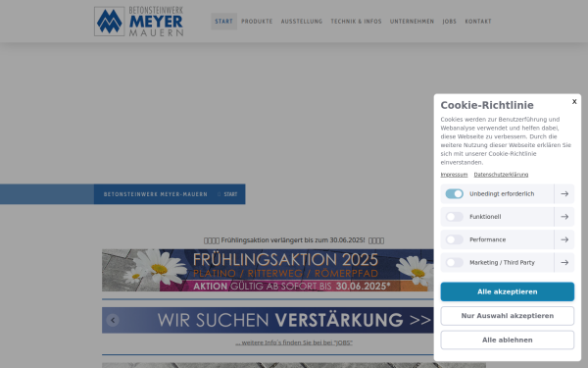The width and height of the screenshot is (588, 368).
Task: Click breadcrumb BETONSTEINWERK MEYER-MAUERN
Action: pyautogui.click(x=155, y=194)
